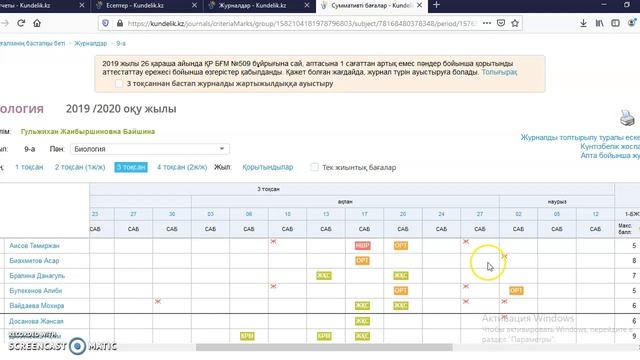Click Вайдаева's red absence mark on 30
This screenshot has height=360, width=640.
(158, 301)
